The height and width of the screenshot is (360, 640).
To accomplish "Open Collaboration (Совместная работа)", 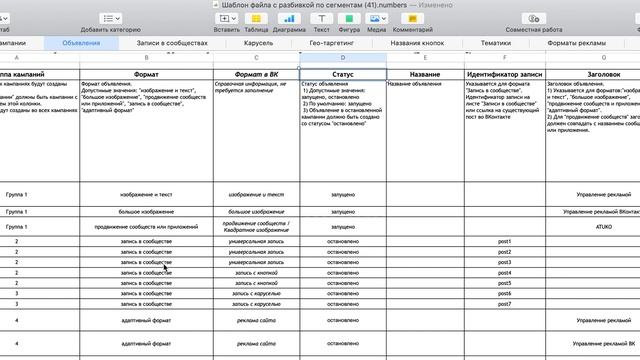I will tap(533, 19).
